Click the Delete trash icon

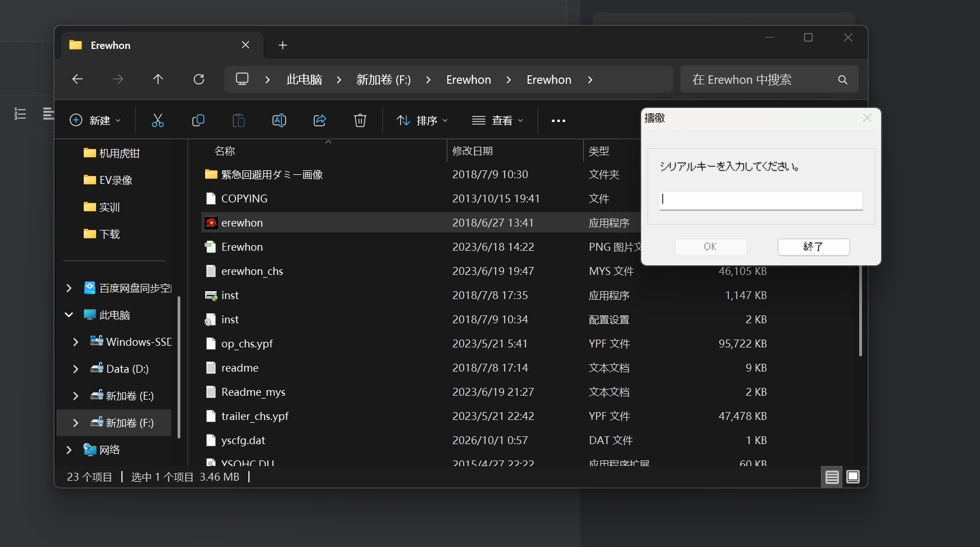tap(360, 120)
